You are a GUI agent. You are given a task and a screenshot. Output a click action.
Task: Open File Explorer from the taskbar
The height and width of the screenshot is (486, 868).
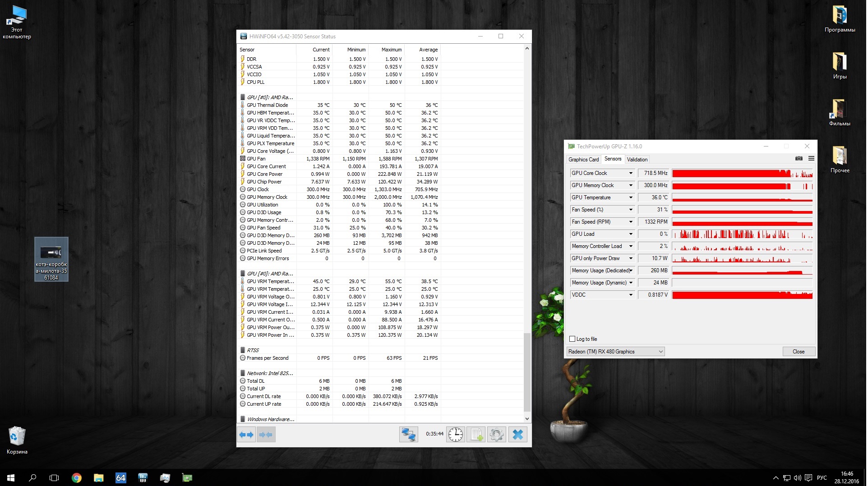click(98, 478)
